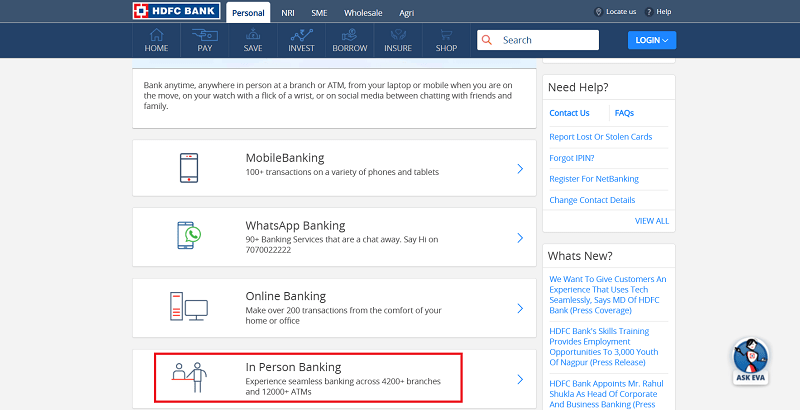This screenshot has height=410, width=800.
Task: Click the VIEW ALL link
Action: pos(652,221)
